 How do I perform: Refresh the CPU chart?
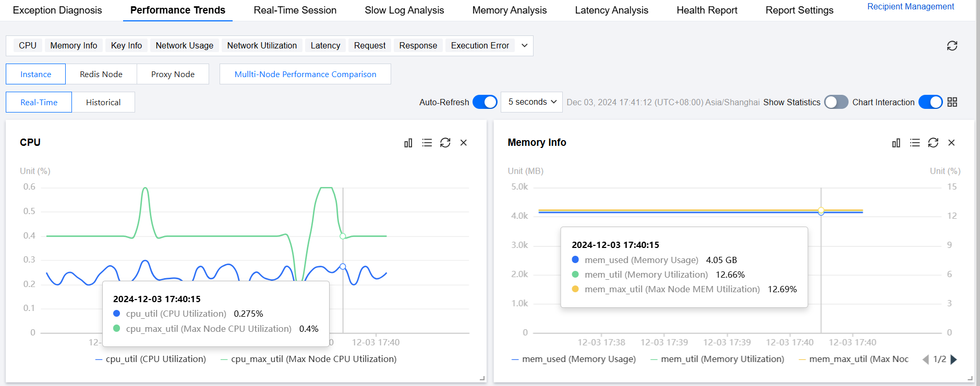(445, 143)
